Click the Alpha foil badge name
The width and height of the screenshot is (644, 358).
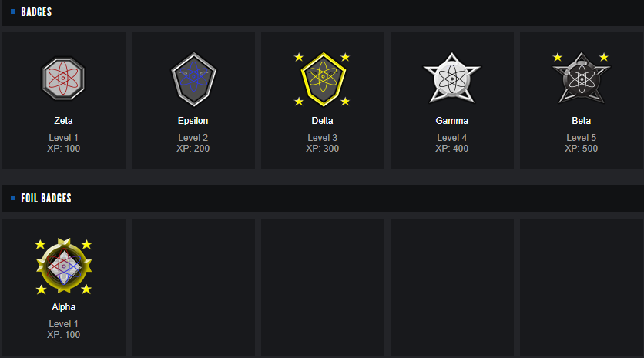(x=63, y=307)
